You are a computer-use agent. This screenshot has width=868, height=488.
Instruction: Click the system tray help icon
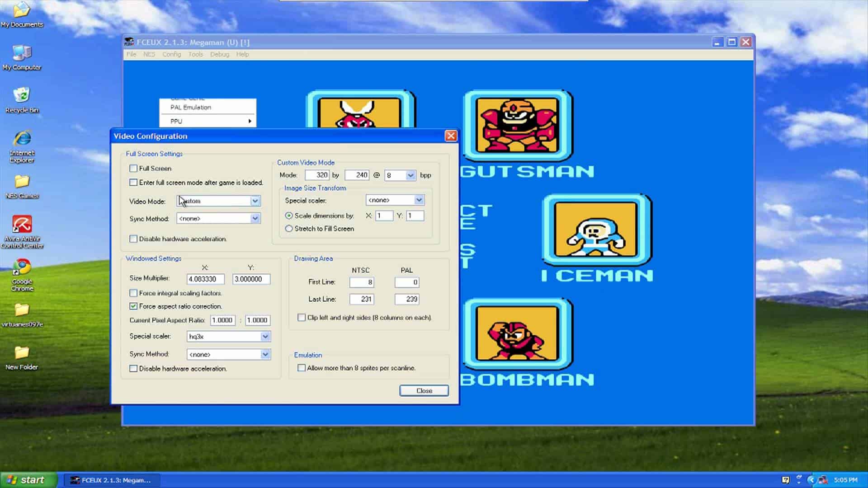(786, 480)
